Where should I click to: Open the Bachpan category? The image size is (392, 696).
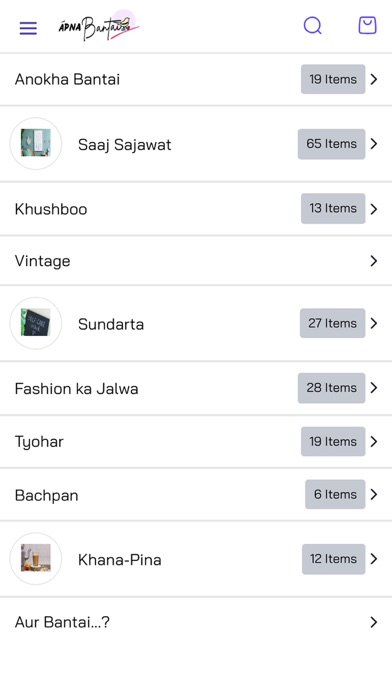196,494
